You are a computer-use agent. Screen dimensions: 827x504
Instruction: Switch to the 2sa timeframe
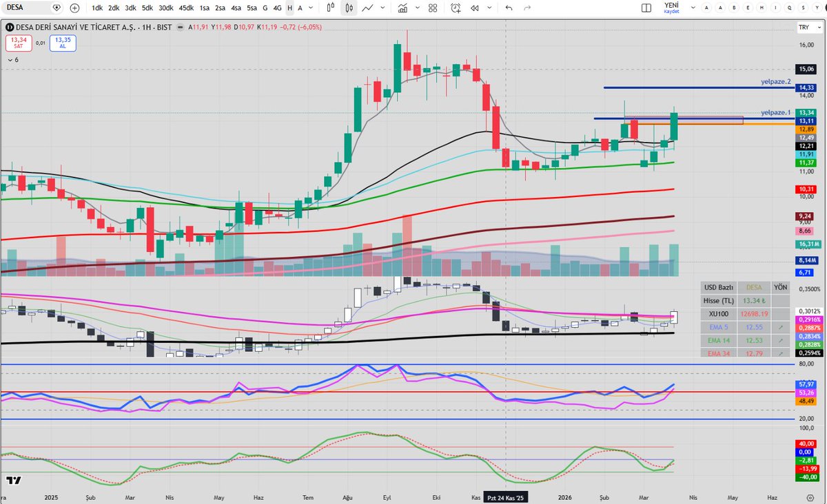(x=220, y=8)
